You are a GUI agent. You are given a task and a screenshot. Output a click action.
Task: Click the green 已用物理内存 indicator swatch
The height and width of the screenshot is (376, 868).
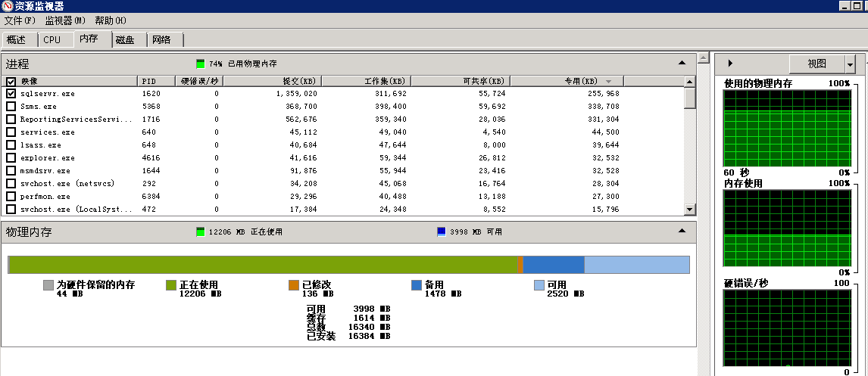200,64
